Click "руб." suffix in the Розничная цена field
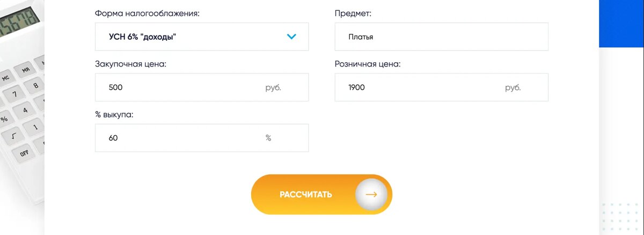 coord(513,87)
